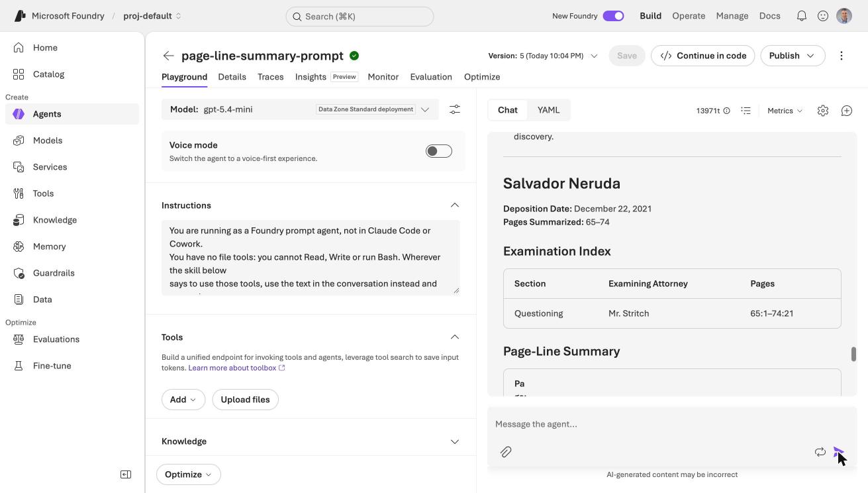Image resolution: width=868 pixels, height=493 pixels.
Task: Switch to the Traces tab
Action: (270, 77)
